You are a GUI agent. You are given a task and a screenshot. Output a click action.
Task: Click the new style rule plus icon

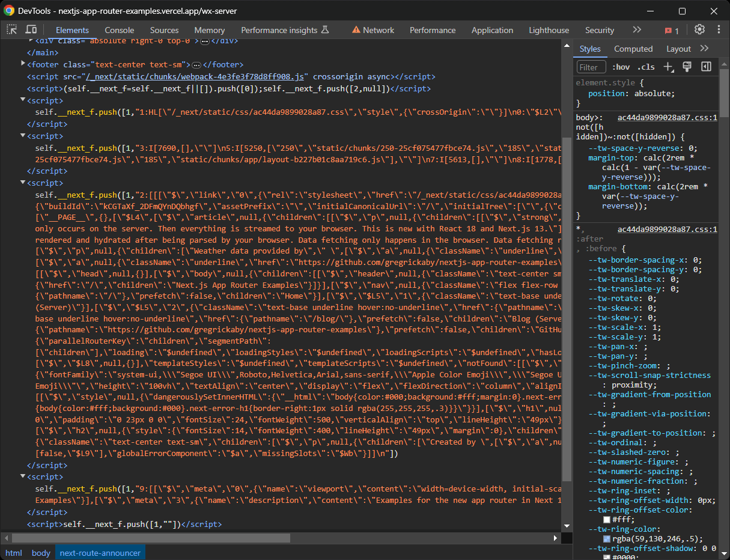[x=669, y=67]
